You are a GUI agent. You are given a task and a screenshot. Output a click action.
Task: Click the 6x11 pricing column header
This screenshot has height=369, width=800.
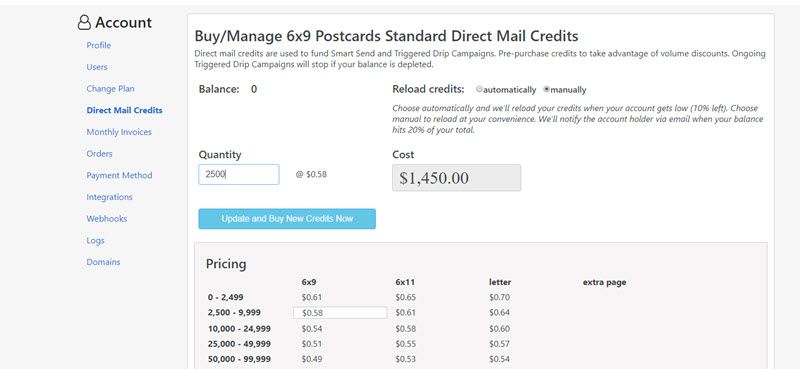tap(405, 282)
